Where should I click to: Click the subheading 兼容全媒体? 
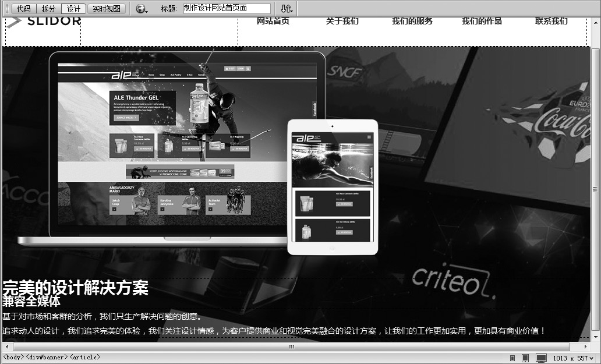(x=31, y=301)
